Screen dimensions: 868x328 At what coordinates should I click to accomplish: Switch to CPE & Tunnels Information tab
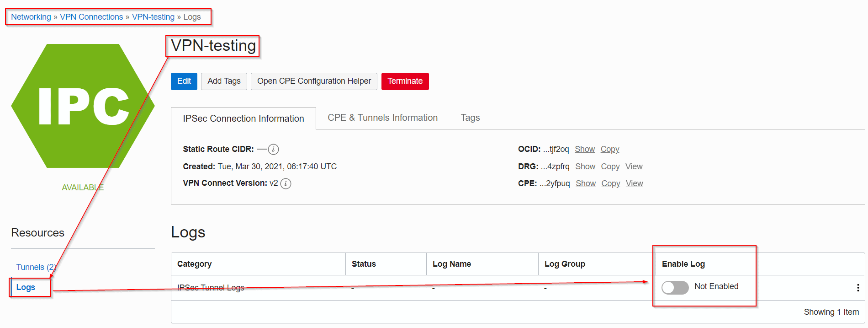[x=382, y=118]
